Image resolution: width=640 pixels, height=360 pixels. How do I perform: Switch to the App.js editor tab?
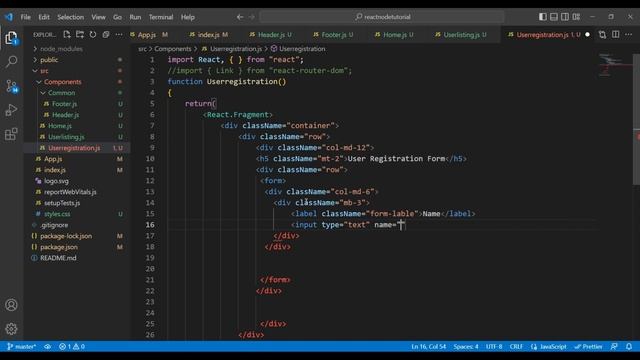pyautogui.click(x=149, y=35)
